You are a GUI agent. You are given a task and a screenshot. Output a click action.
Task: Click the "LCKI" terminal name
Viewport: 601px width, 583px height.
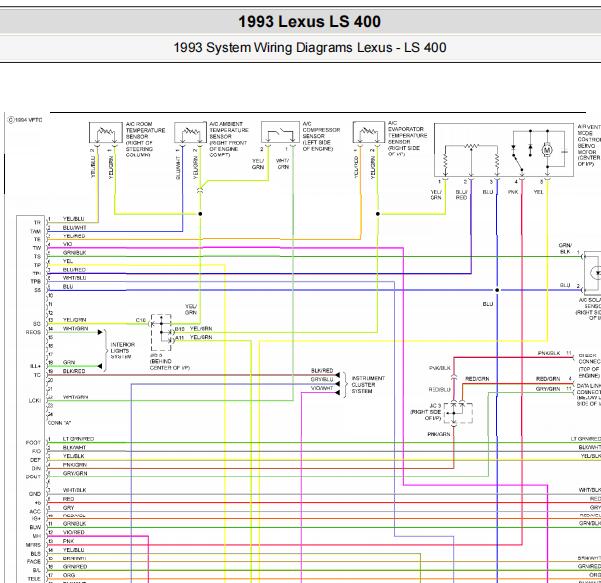tap(34, 401)
